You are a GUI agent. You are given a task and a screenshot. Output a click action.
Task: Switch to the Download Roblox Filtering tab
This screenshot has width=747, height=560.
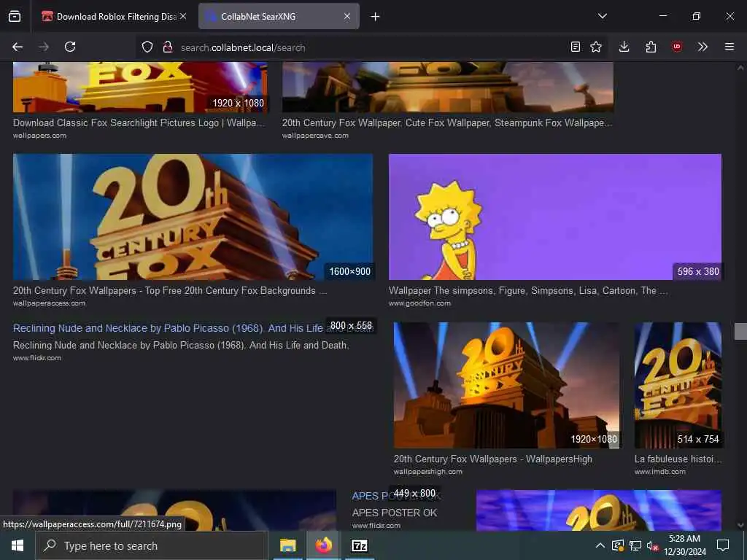tap(113, 16)
